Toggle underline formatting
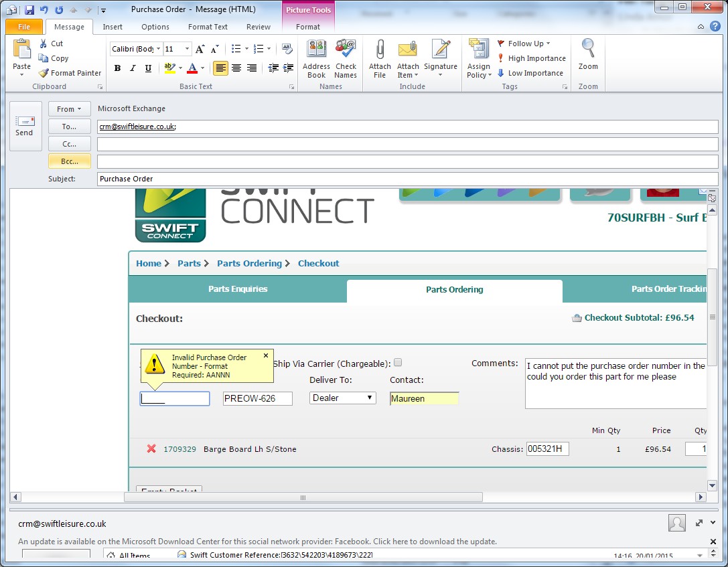This screenshot has width=728, height=567. coord(148,68)
